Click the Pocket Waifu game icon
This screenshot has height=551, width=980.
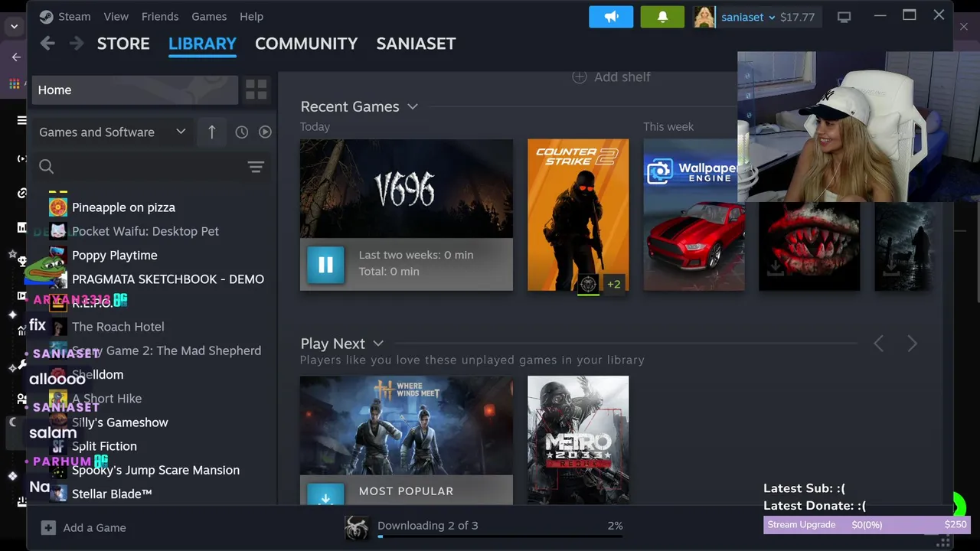(58, 231)
